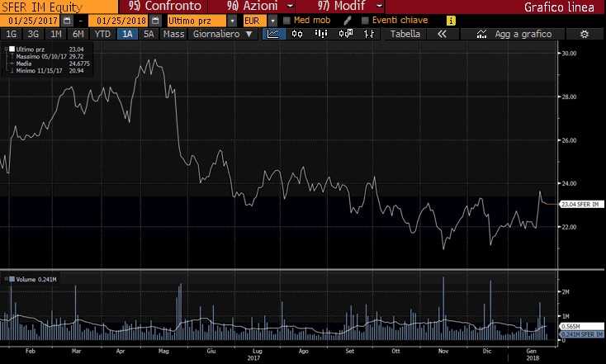Click the 26.00 price axis label
The height and width of the screenshot is (364, 606).
[569, 140]
